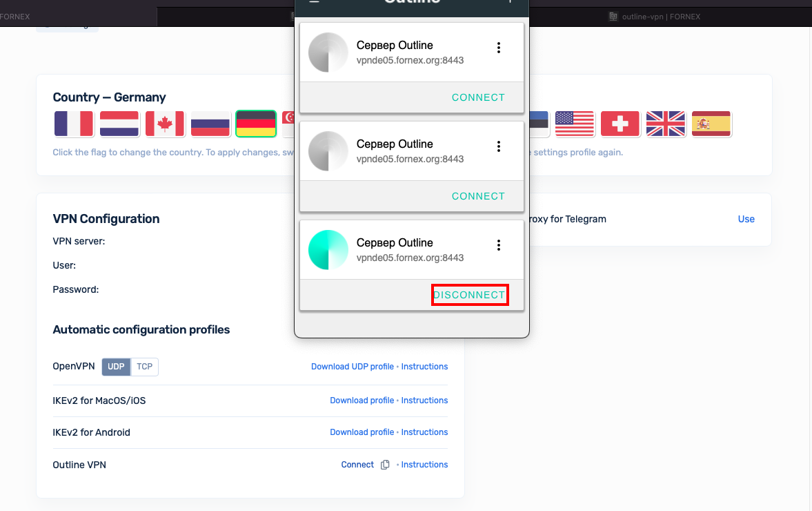This screenshot has height=511, width=812.
Task: Click the 'VPN server:' label
Action: coord(79,241)
